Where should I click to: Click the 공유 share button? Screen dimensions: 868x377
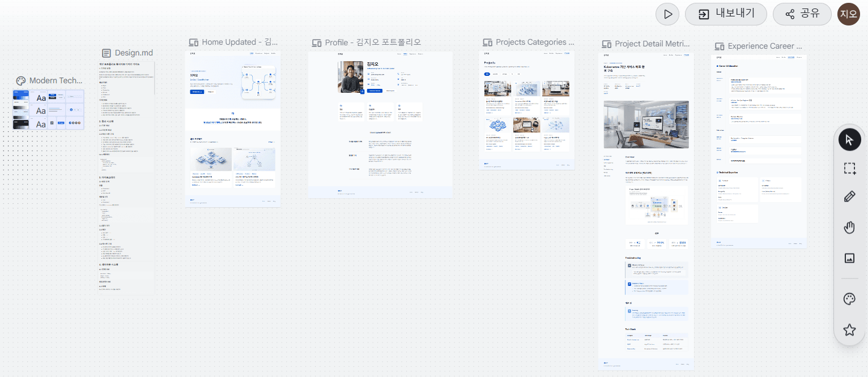point(802,14)
